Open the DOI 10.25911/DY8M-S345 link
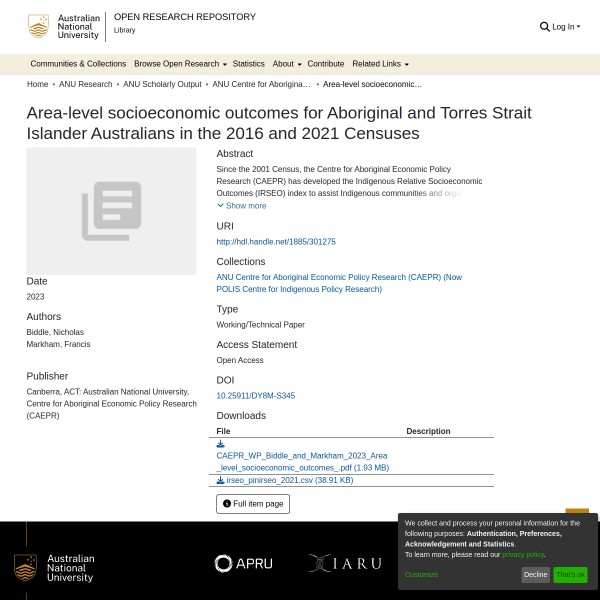Viewport: 600px width, 600px height. tap(256, 396)
